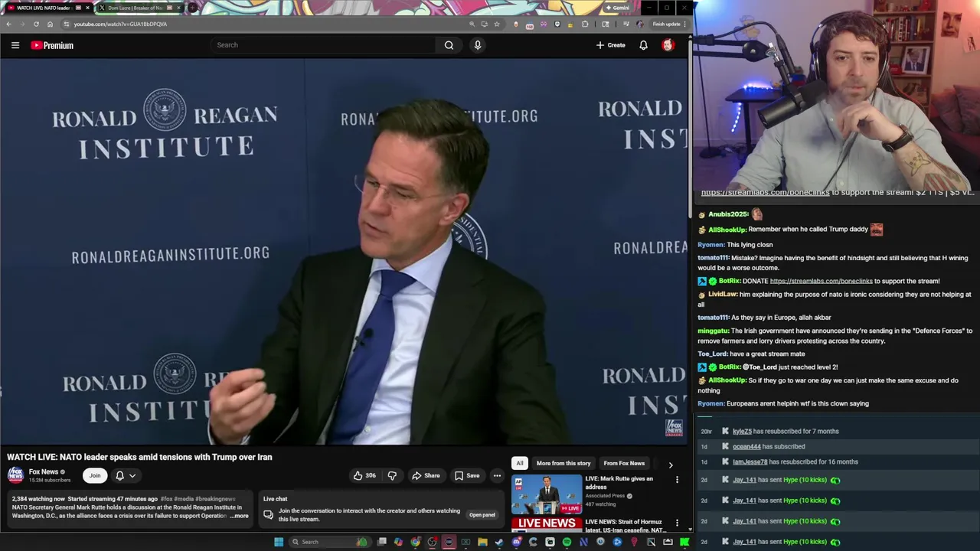This screenshot has width=980, height=551.
Task: Open the live chat panel
Action: pos(482,515)
